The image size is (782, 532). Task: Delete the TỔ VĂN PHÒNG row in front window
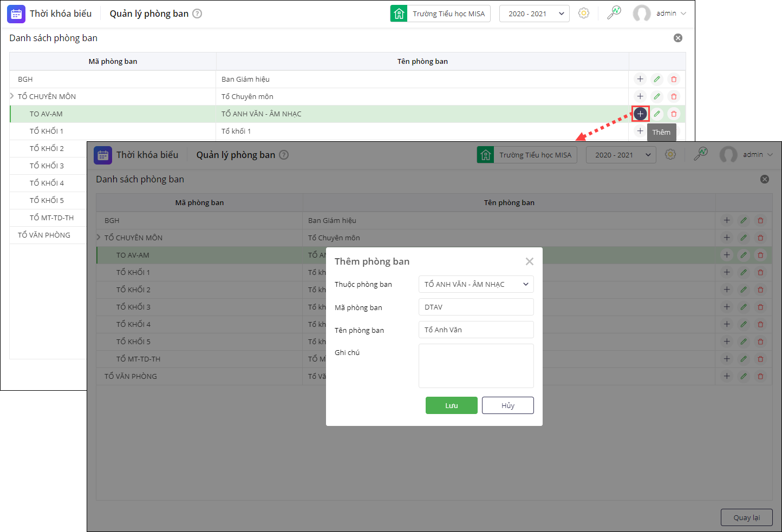pos(760,376)
